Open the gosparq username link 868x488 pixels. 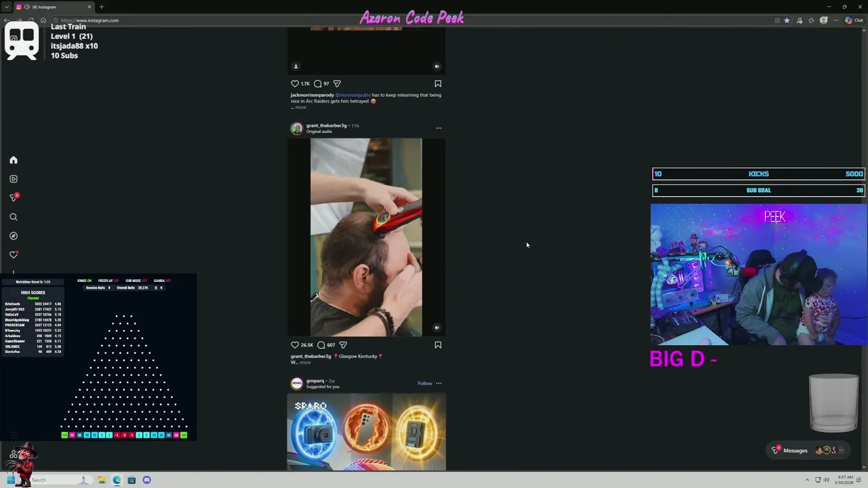coord(315,381)
